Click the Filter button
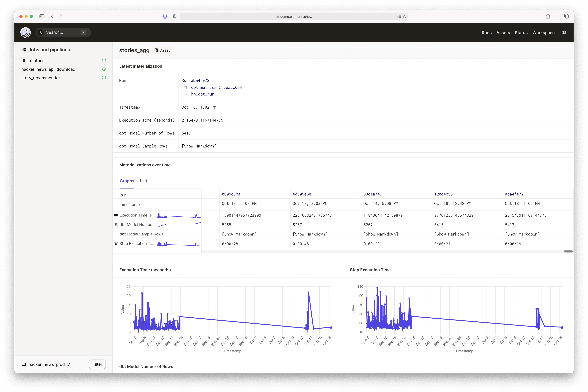588x392 pixels. (x=97, y=364)
